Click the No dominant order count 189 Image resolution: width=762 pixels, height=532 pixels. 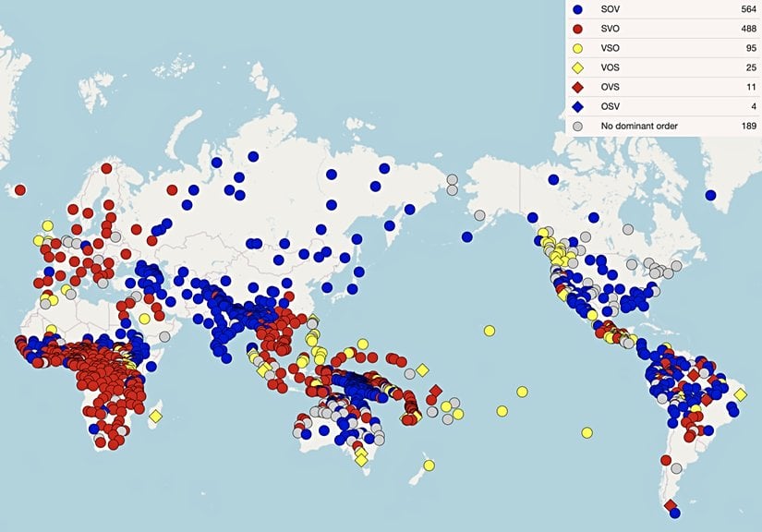(744, 125)
